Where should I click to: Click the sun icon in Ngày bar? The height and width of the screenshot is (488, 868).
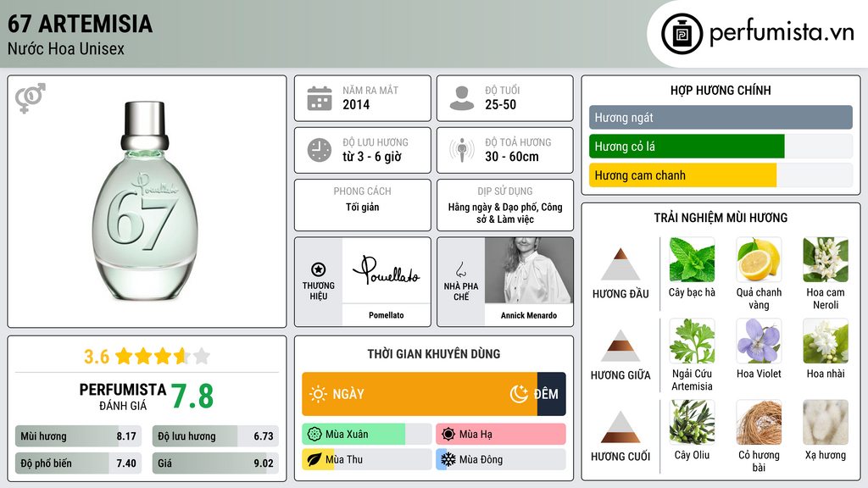319,394
